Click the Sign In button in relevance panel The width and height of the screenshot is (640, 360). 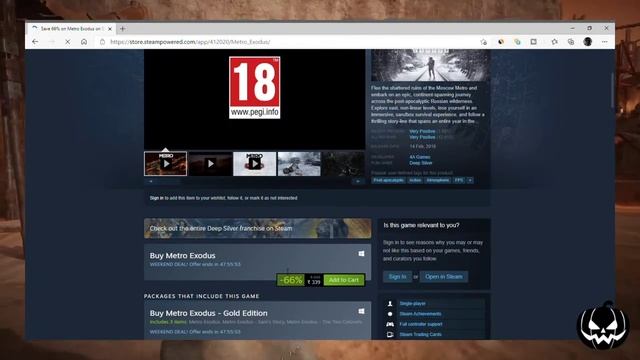tap(397, 277)
